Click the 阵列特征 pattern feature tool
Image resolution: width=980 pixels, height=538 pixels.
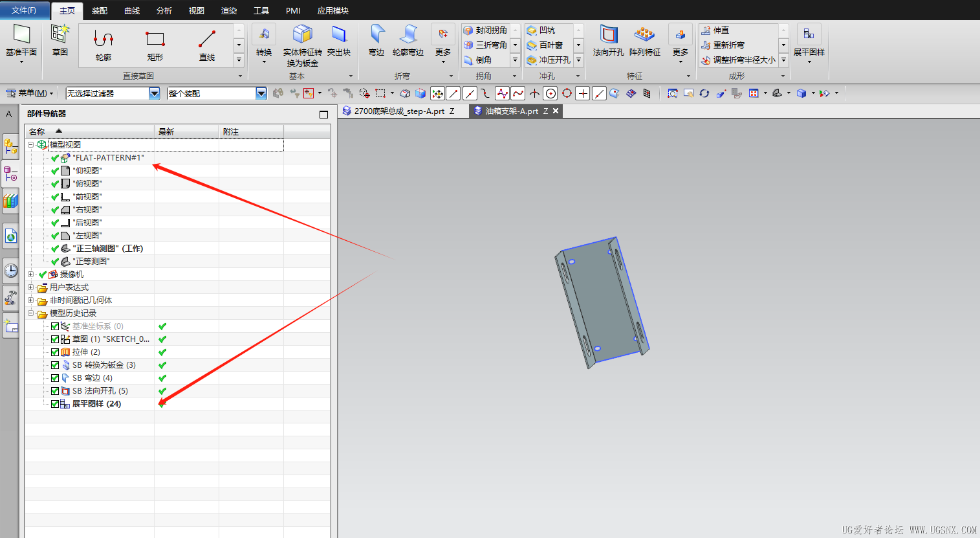pyautogui.click(x=645, y=40)
